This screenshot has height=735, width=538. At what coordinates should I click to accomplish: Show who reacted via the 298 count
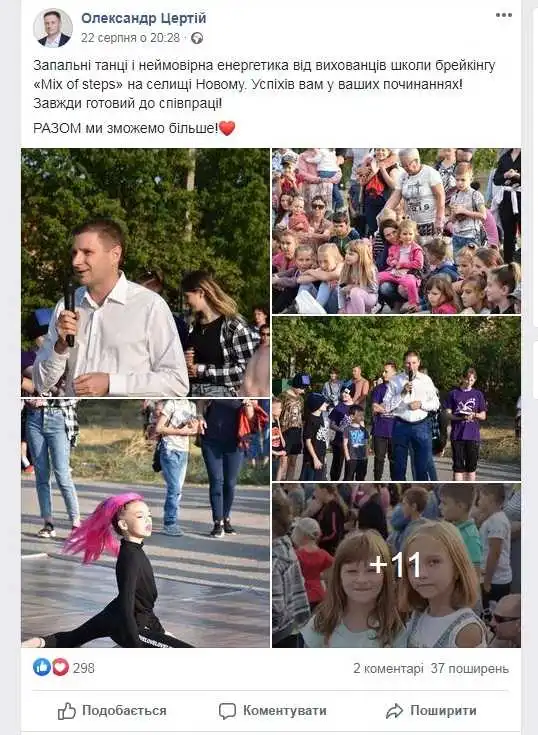point(83,668)
